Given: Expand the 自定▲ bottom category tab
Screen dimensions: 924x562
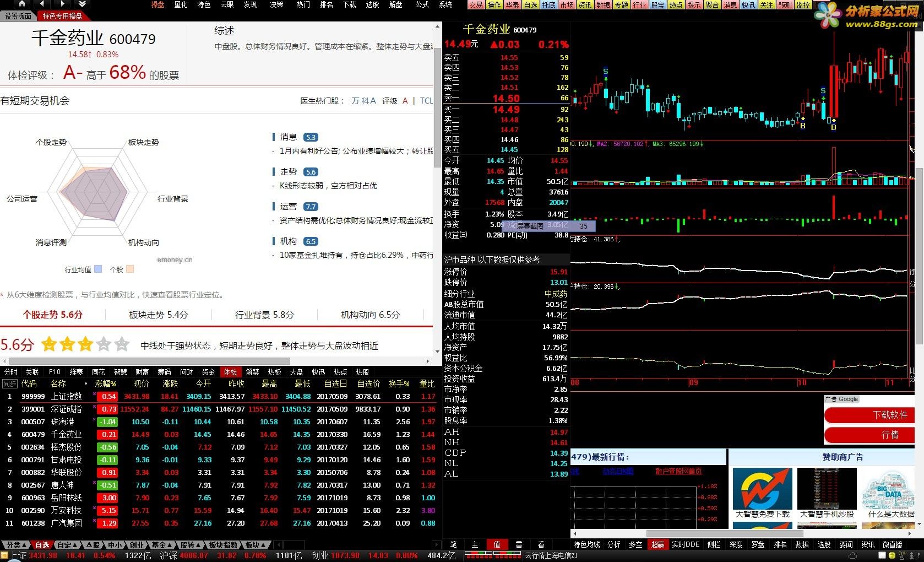Looking at the screenshot, I should coord(68,545).
